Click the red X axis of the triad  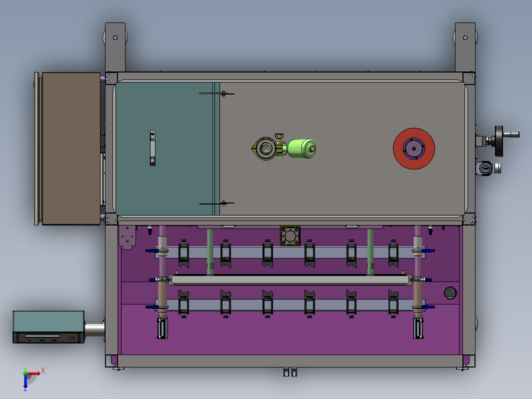click(x=34, y=373)
